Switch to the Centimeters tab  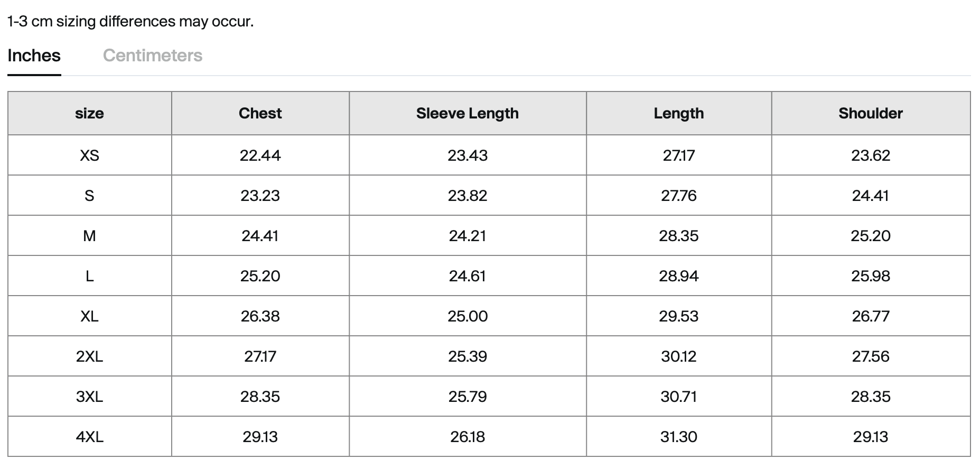153,56
